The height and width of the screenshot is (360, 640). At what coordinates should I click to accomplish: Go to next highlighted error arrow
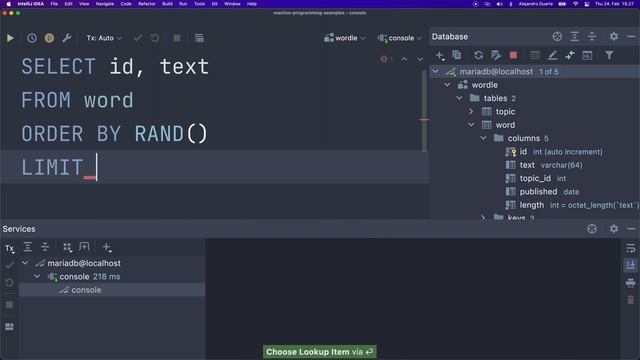420,59
